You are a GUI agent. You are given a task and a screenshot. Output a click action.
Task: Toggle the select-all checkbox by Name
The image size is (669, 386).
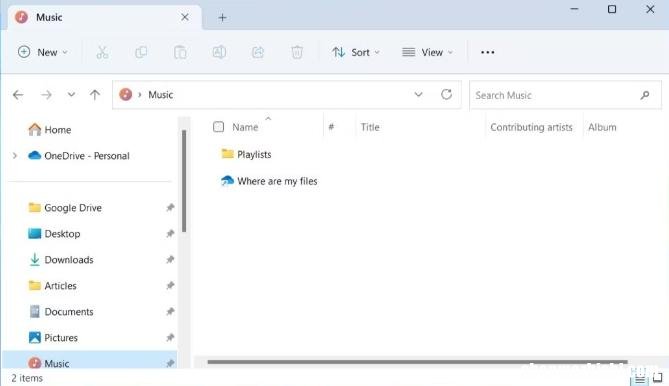218,127
